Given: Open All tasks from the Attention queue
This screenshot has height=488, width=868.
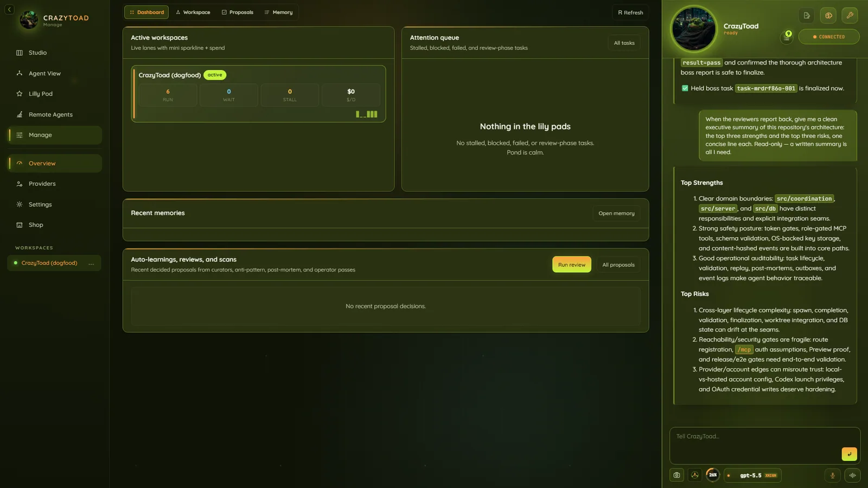Looking at the screenshot, I should click(624, 43).
